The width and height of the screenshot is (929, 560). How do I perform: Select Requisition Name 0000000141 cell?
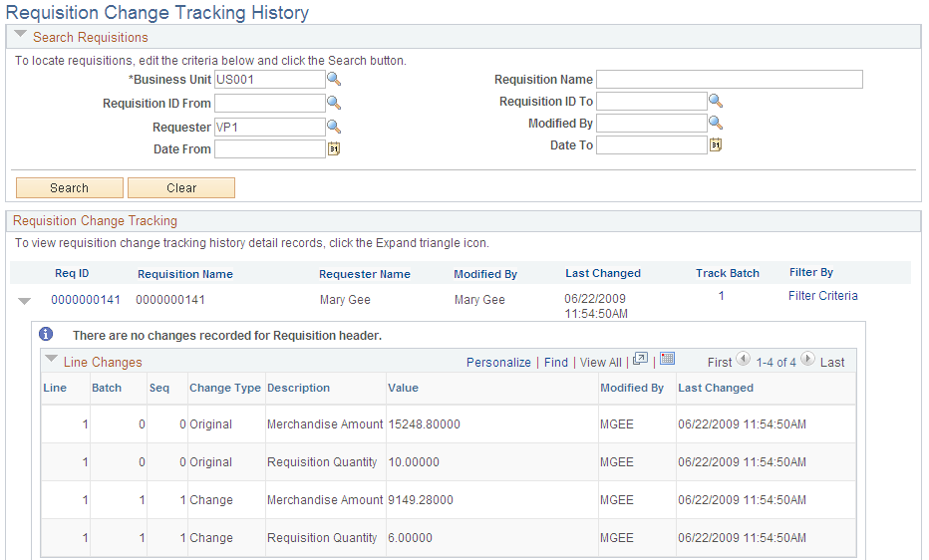(x=170, y=300)
